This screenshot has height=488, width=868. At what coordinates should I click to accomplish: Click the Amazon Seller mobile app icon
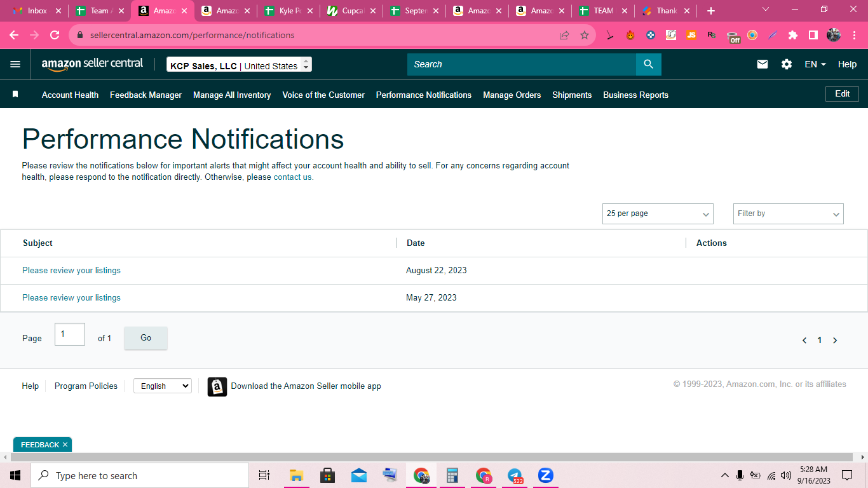coord(217,386)
